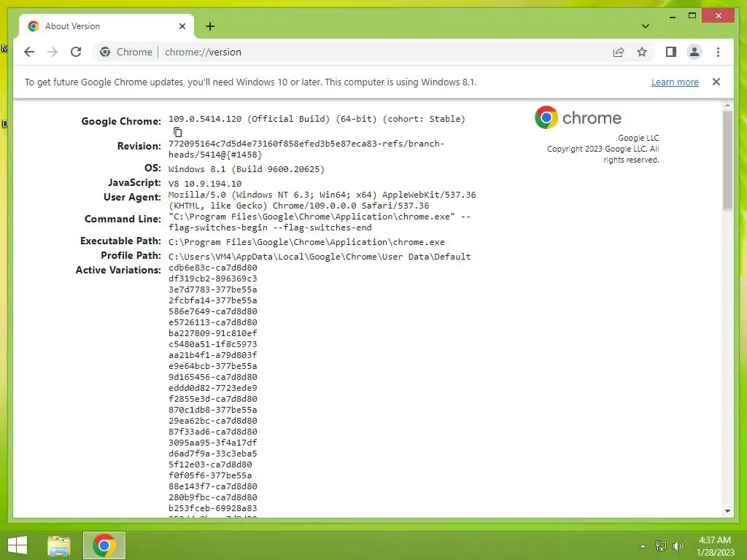Go back using the back arrow

29,52
